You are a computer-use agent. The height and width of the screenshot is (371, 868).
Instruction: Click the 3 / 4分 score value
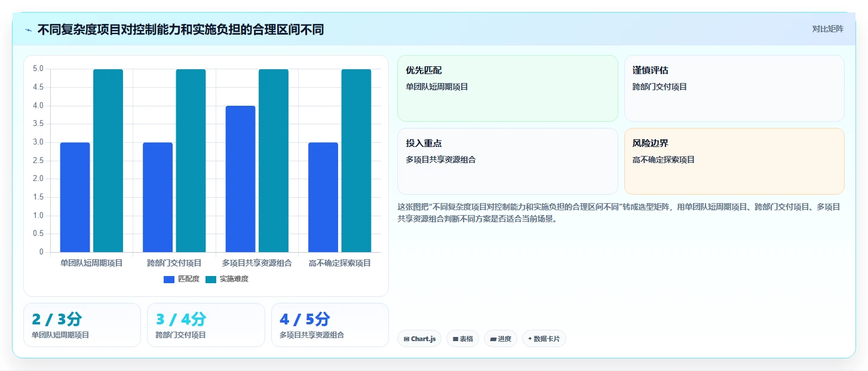tap(181, 320)
